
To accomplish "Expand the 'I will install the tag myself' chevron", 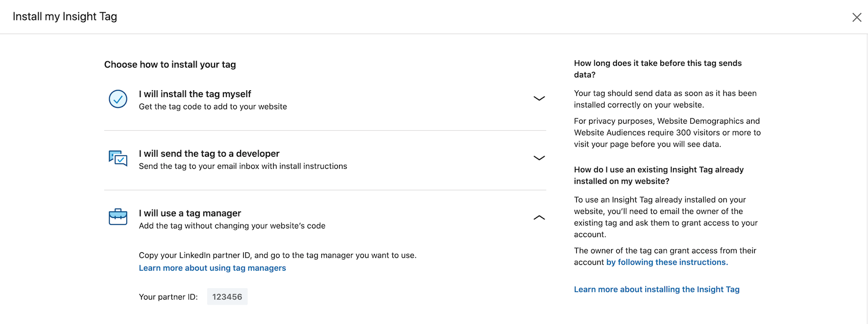I will [539, 99].
